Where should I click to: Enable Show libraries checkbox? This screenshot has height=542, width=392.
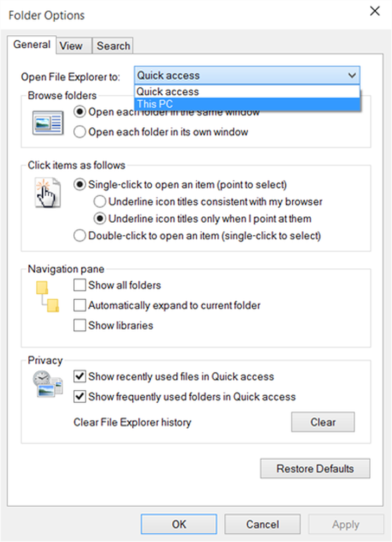[80, 326]
